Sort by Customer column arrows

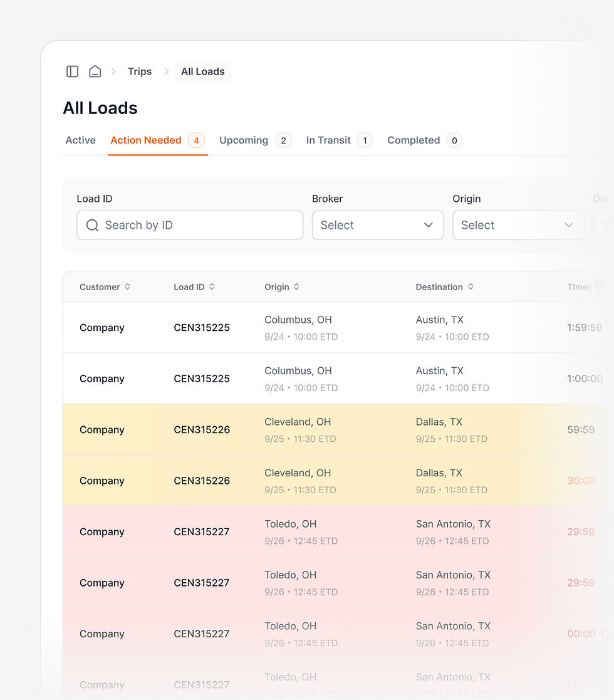128,286
